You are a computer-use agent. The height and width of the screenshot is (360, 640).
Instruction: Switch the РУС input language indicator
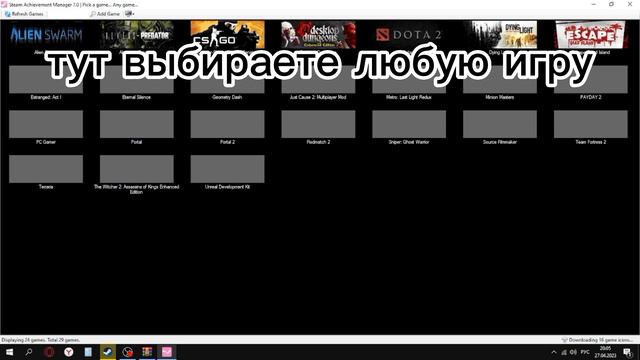(x=585, y=352)
